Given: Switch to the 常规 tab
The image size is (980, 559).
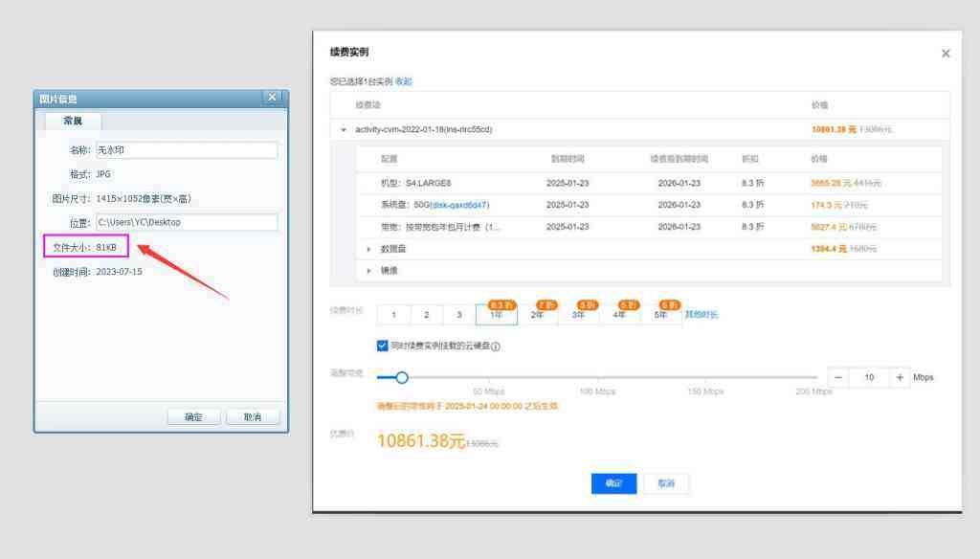Looking at the screenshot, I should [x=73, y=122].
